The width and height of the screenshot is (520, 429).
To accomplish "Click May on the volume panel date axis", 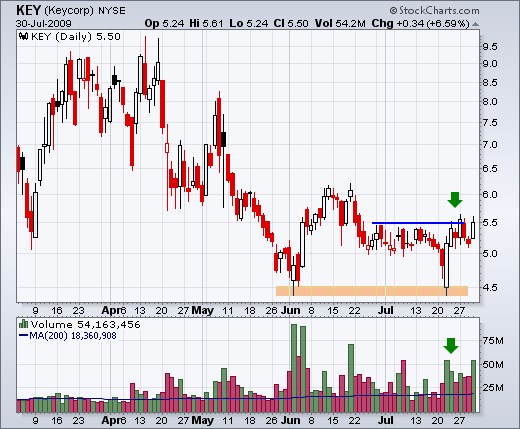I will tap(203, 420).
